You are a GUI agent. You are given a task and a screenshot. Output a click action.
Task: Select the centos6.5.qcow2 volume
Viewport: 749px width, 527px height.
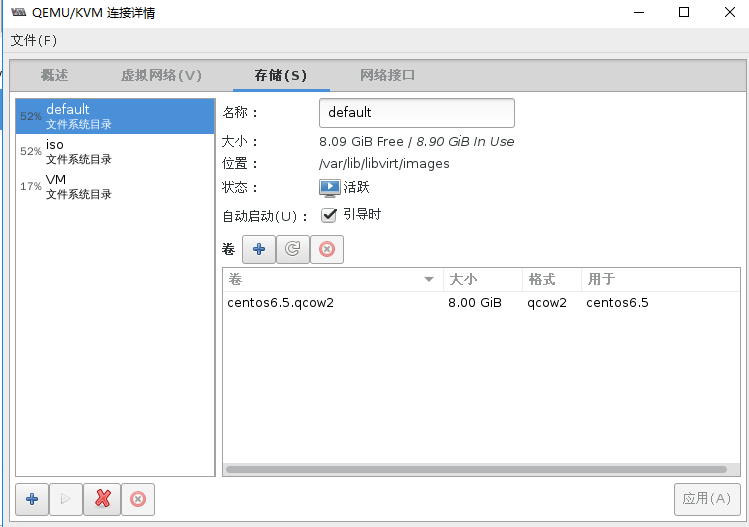coord(280,303)
